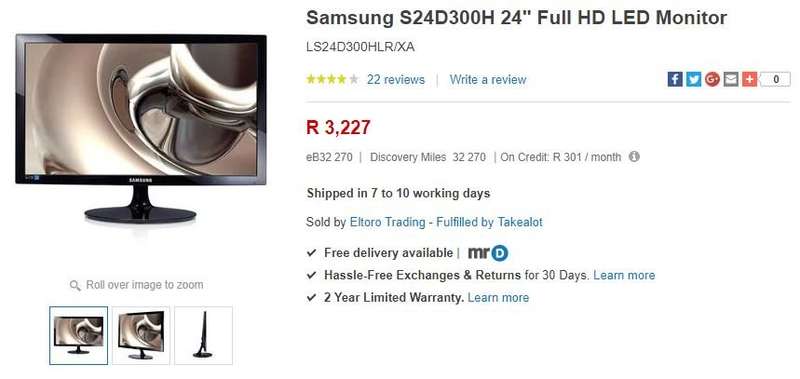Share product on Google Plus icon
The width and height of the screenshot is (800, 379).
click(712, 80)
